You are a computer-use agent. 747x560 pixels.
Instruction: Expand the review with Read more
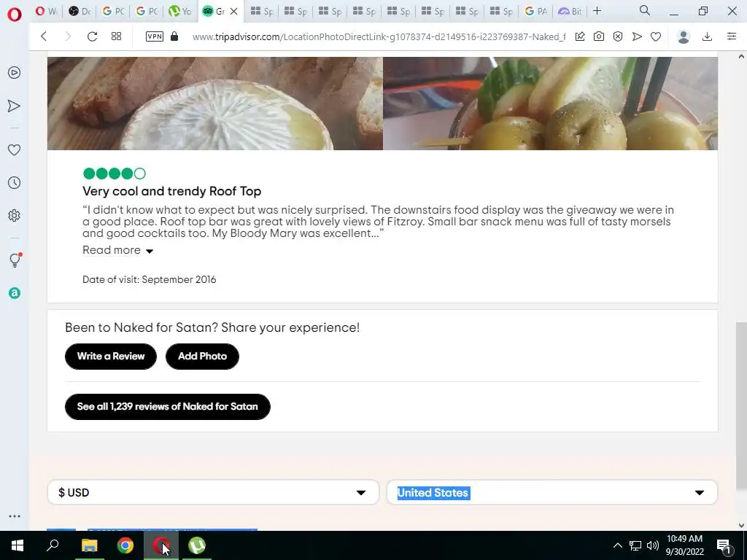coord(117,250)
